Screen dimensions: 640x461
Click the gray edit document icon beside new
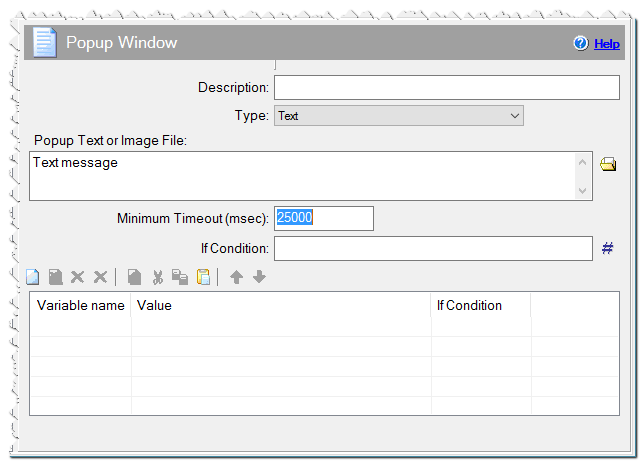coord(56,277)
